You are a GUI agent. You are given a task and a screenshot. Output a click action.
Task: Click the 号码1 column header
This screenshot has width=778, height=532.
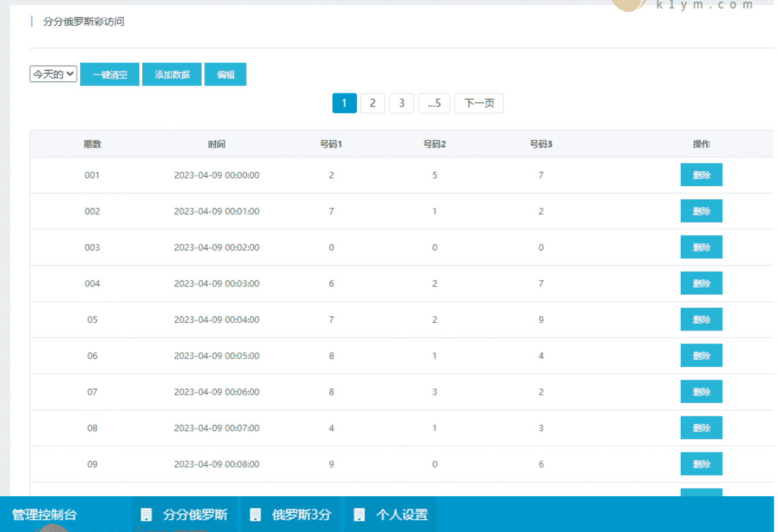331,144
